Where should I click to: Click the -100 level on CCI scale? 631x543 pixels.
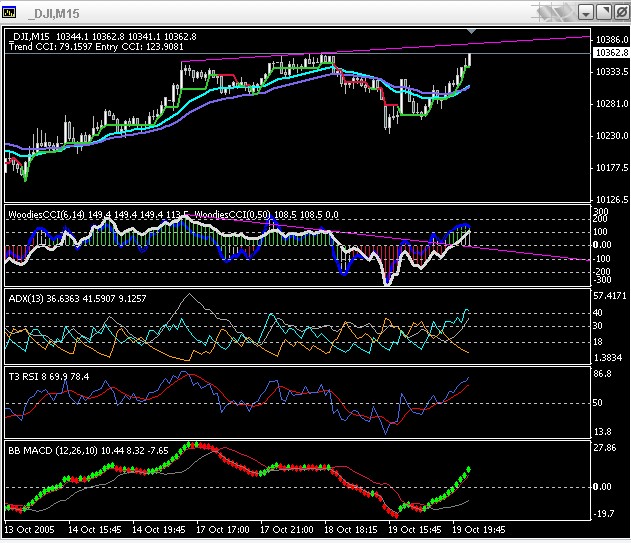(602, 259)
